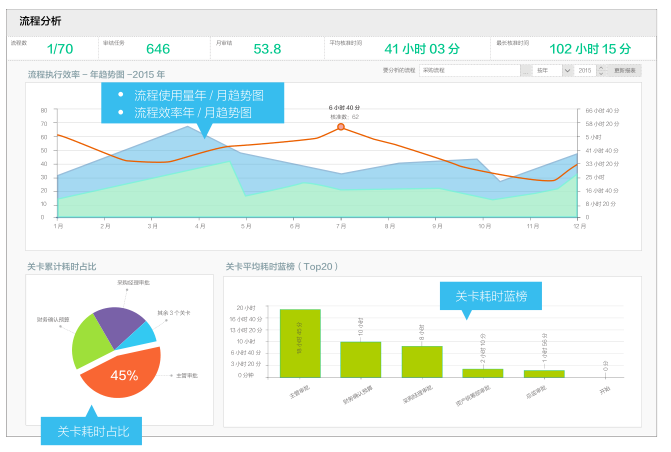The height and width of the screenshot is (452, 671).
Task: Click the tallest bar labeled 18小时45分
Action: click(x=300, y=343)
